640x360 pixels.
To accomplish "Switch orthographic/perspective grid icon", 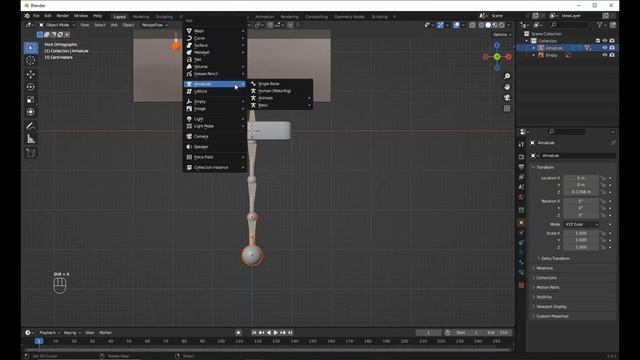I will pos(507,108).
